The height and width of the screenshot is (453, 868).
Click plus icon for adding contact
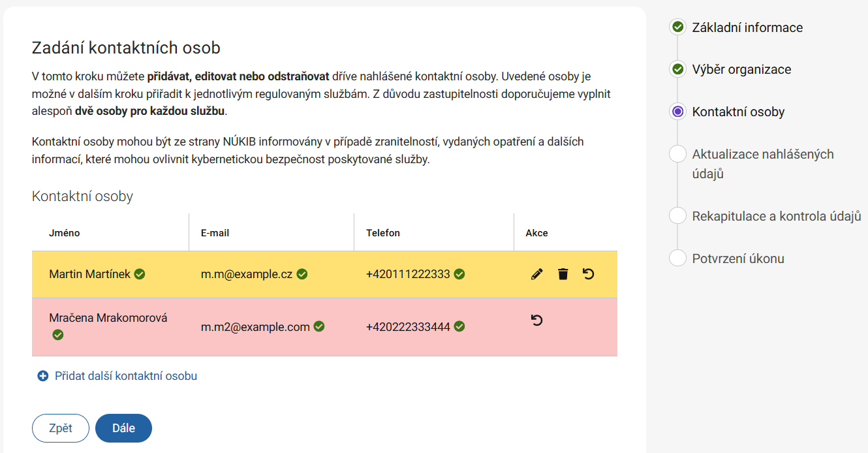(x=43, y=376)
